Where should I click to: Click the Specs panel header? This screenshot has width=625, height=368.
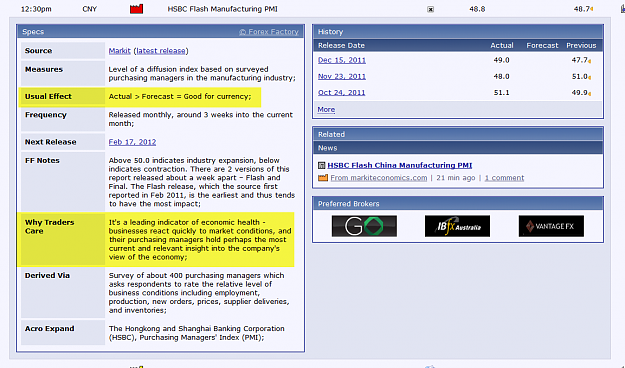coord(161,31)
